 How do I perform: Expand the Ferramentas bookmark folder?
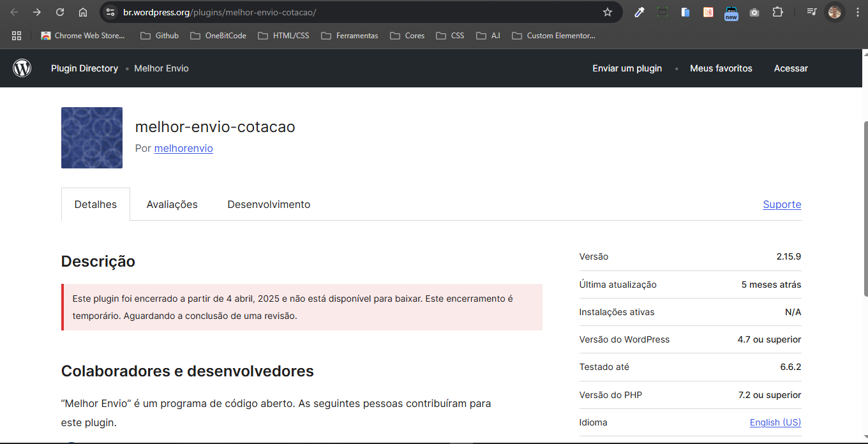(x=350, y=36)
